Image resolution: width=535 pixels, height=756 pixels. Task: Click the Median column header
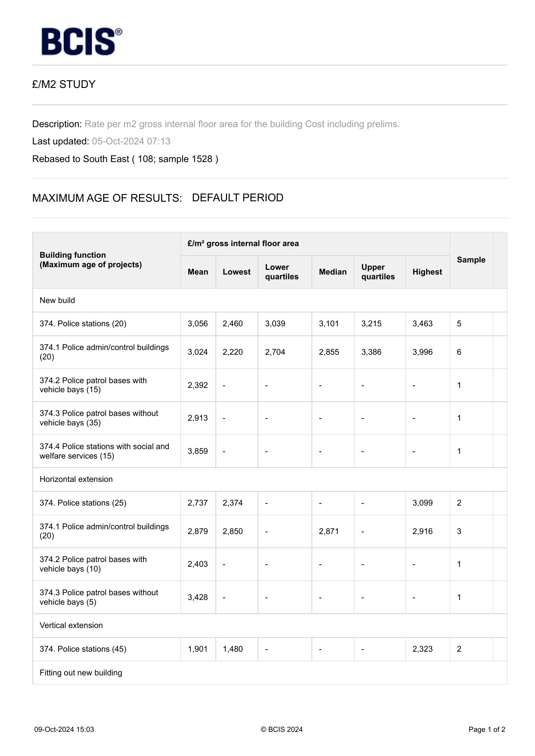point(333,272)
